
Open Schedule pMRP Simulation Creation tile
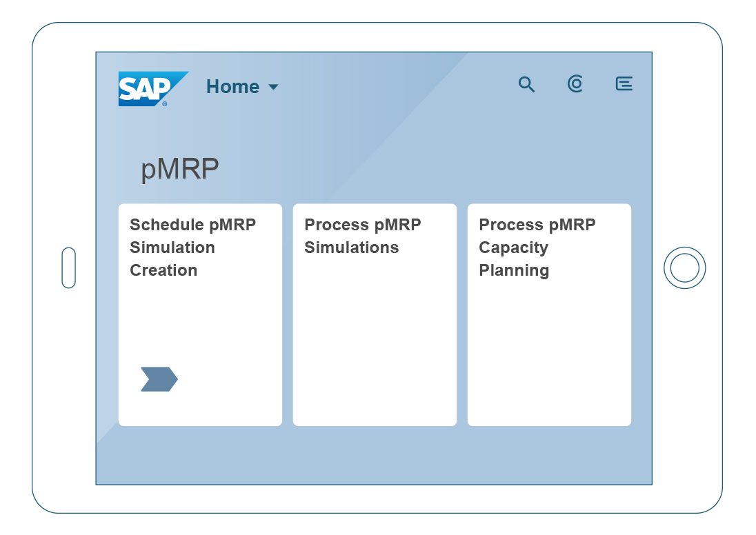coord(200,315)
